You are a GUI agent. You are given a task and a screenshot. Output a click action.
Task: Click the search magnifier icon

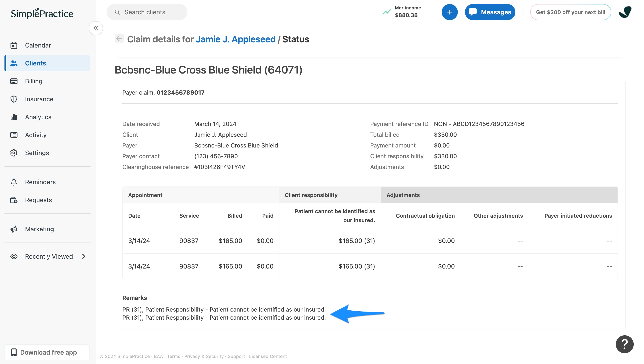[117, 12]
